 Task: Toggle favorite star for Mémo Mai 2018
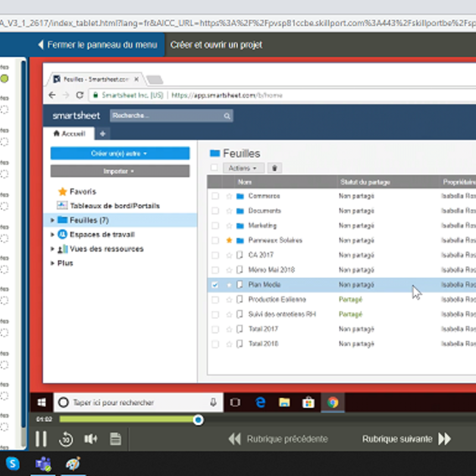[229, 270]
